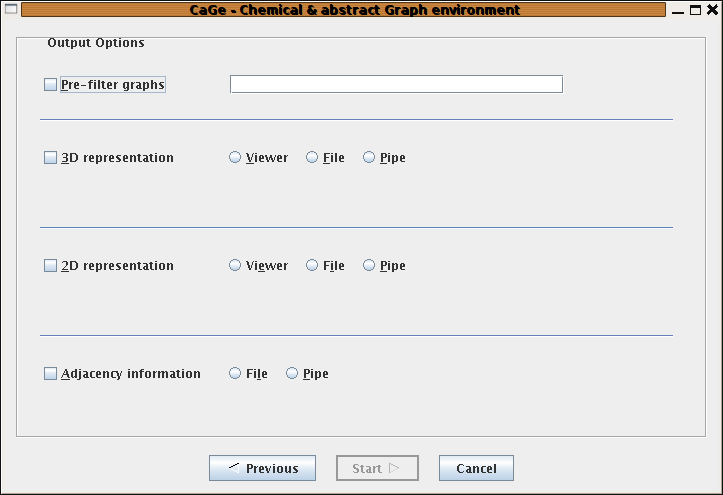Screen dimensions: 723x495
Task: Choose File for Adjacency information
Action: tap(235, 373)
